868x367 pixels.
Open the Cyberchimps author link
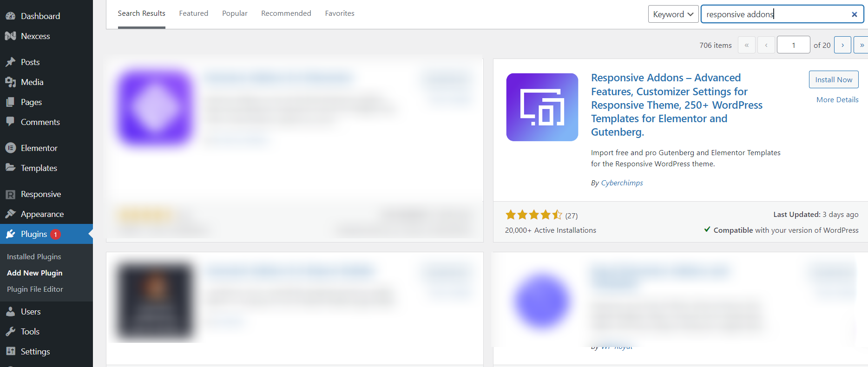coord(622,183)
